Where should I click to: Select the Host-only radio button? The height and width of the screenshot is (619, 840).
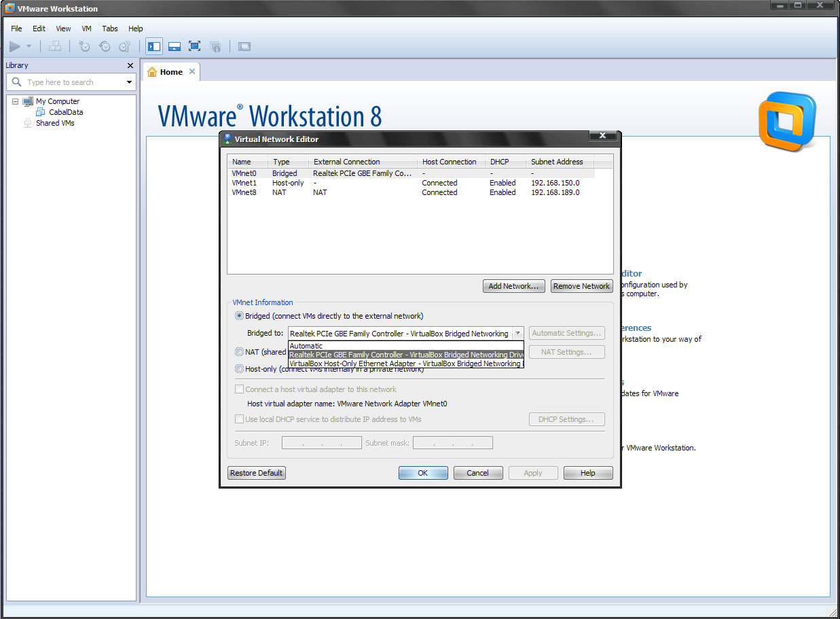pos(239,369)
